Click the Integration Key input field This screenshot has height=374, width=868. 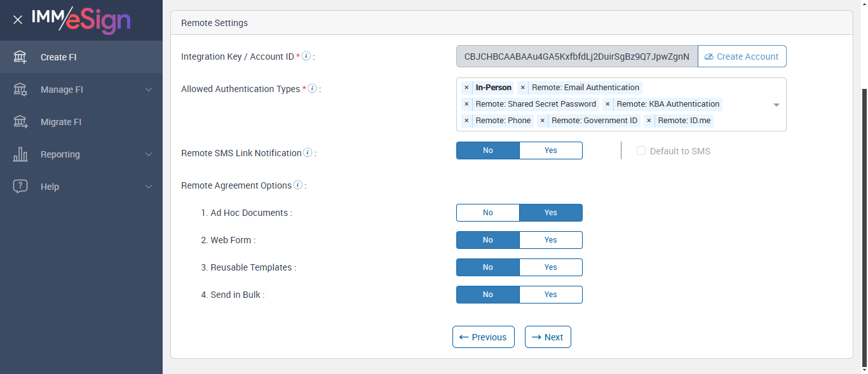point(576,57)
